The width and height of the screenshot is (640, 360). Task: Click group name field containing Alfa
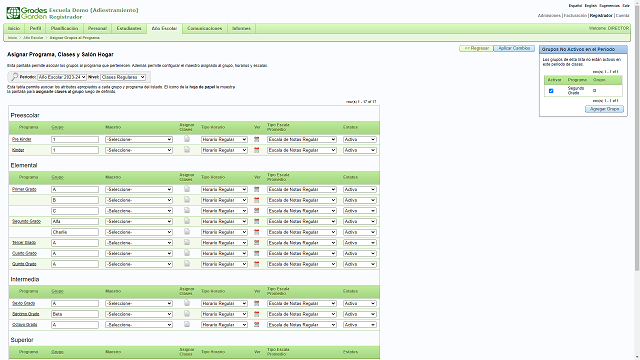pos(75,221)
